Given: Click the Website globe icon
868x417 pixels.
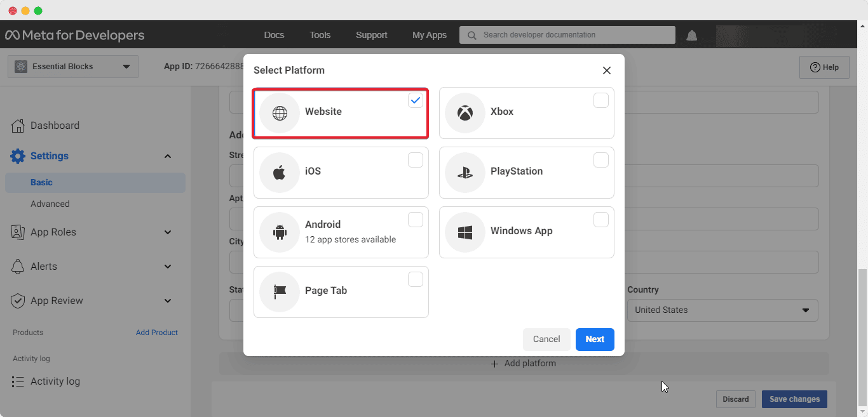Looking at the screenshot, I should [x=280, y=113].
